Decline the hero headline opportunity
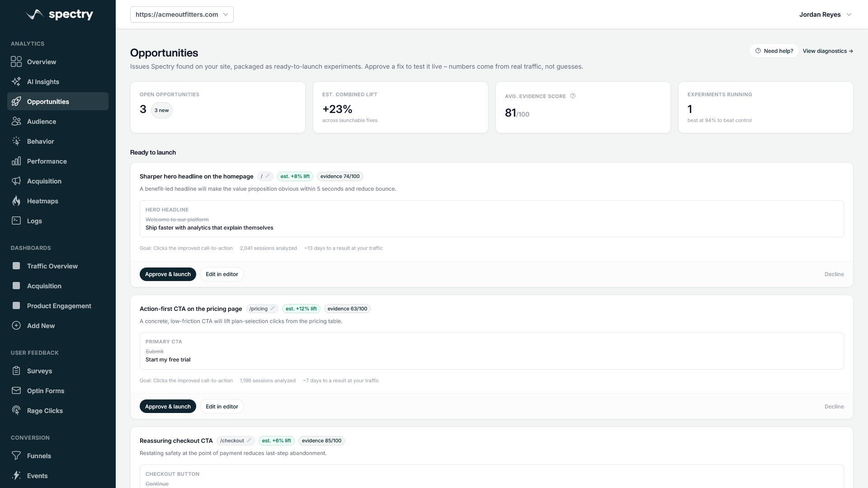Image resolution: width=868 pixels, height=488 pixels. [834, 274]
